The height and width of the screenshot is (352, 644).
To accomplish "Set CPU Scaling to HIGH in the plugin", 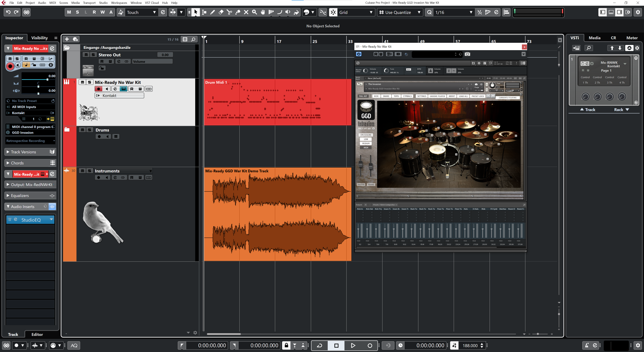I will coord(365,147).
